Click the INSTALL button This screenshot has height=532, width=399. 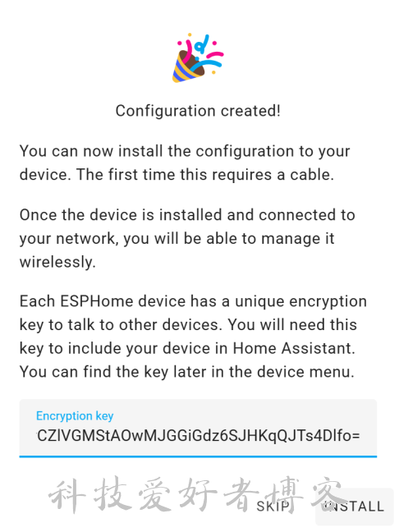click(x=355, y=507)
